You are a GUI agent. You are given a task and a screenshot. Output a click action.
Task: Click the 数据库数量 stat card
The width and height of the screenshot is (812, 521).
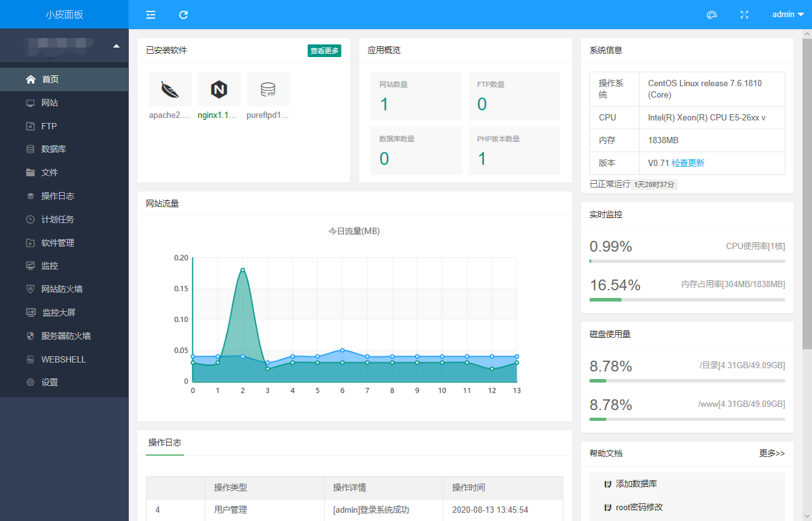[416, 150]
